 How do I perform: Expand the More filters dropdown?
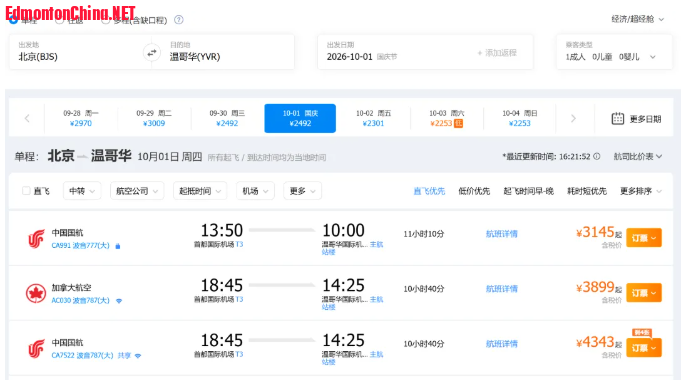coord(302,191)
